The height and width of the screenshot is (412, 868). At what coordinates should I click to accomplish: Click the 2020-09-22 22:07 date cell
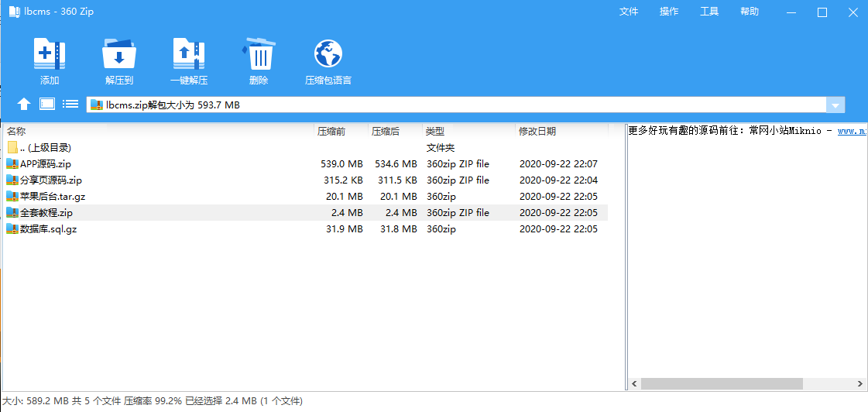point(558,164)
